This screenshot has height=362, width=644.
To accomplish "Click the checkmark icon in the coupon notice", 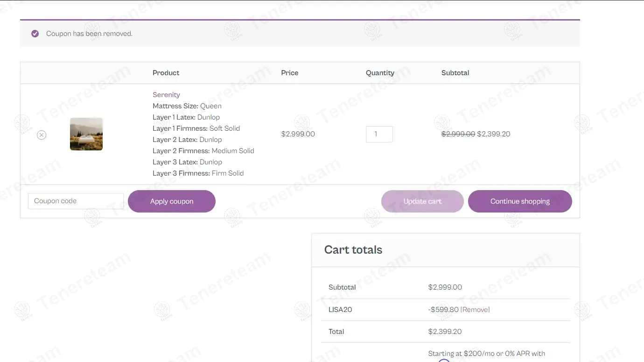I will [x=35, y=34].
